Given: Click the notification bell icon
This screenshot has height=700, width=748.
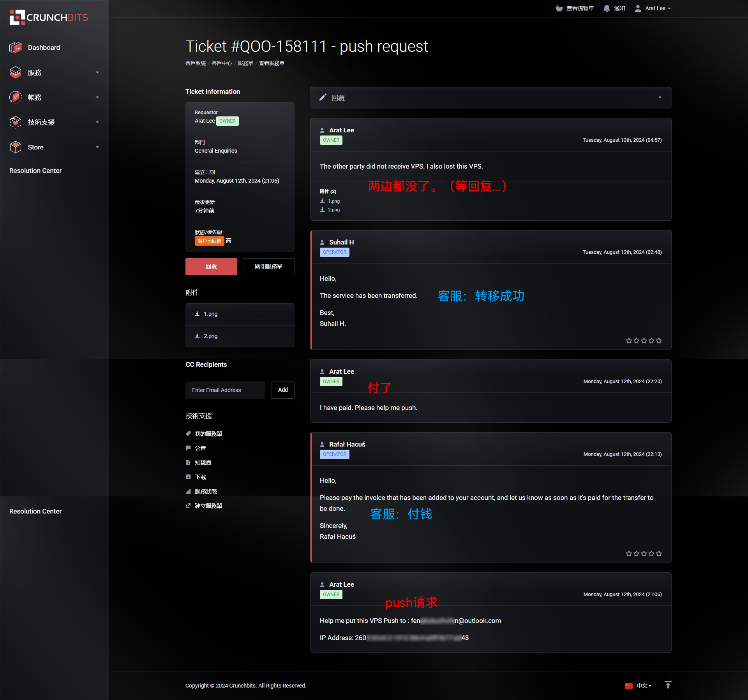Looking at the screenshot, I should [607, 8].
